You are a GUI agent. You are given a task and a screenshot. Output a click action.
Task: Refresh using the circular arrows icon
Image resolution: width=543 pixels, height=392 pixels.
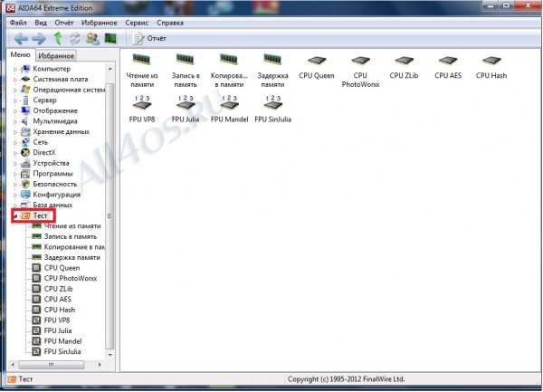(x=75, y=38)
